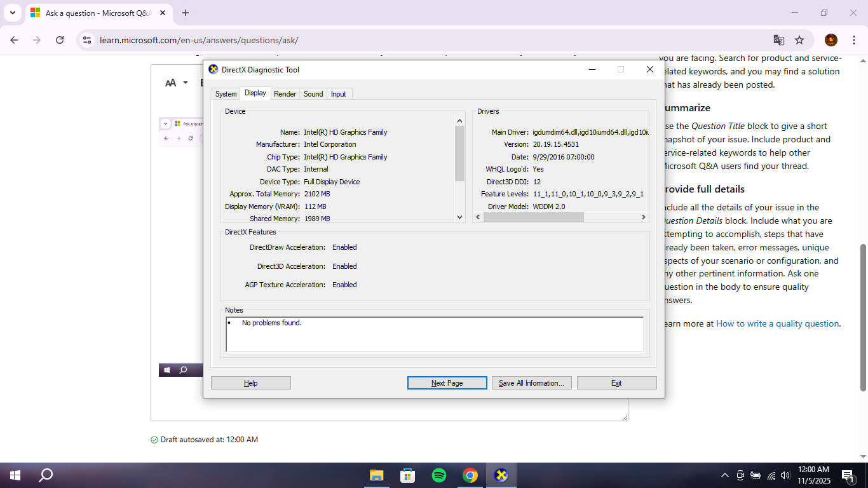
Task: Select the Display tab
Action: tap(255, 93)
